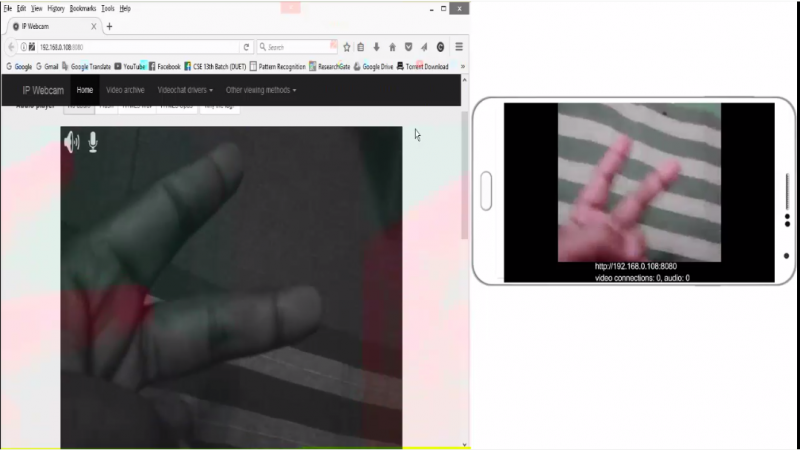Open the History menu
This screenshot has width=800, height=450.
click(56, 8)
